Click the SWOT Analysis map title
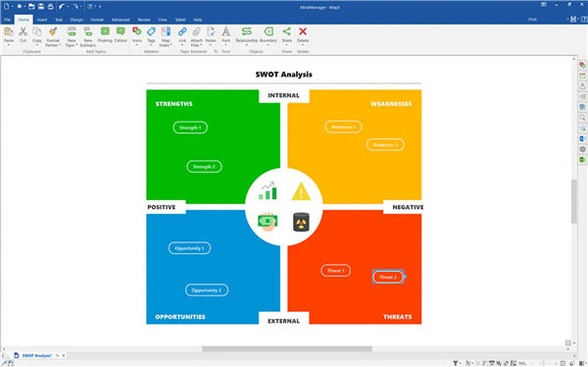Screen dimensions: 588x367 [x=284, y=75]
